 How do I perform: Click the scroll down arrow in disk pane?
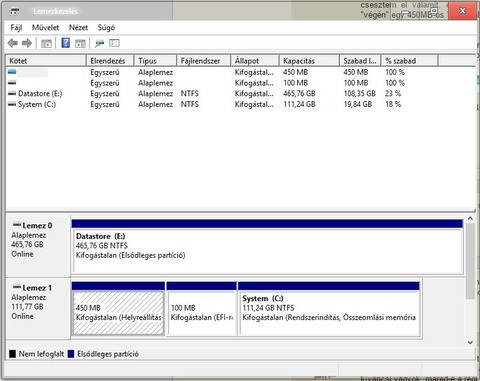[x=470, y=342]
